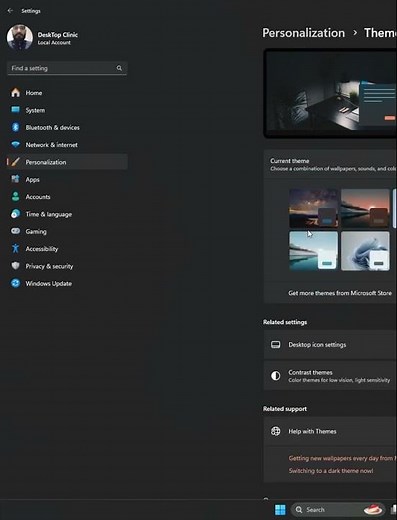
Task: Select the night sky theme thumbnail
Action: point(313,208)
